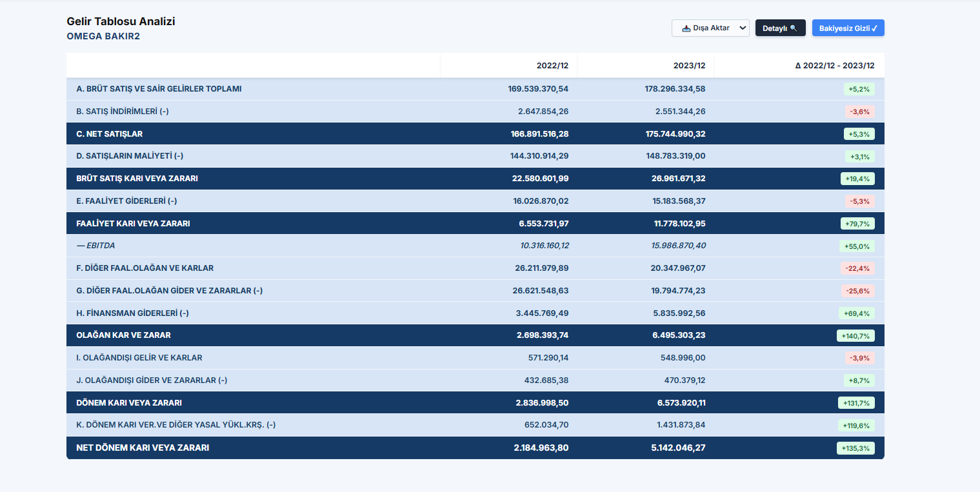This screenshot has height=492, width=980.
Task: Click the +3,1% change badge
Action: click(860, 157)
